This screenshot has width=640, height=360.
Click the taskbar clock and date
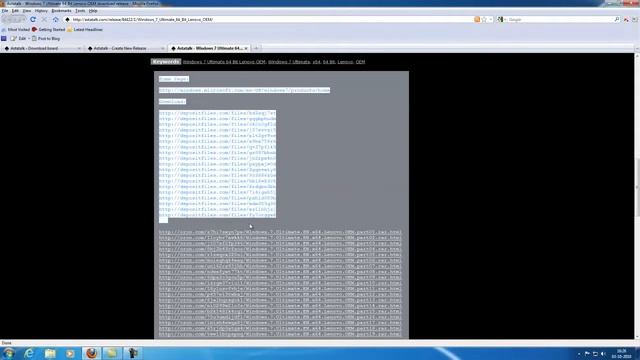tap(622, 353)
